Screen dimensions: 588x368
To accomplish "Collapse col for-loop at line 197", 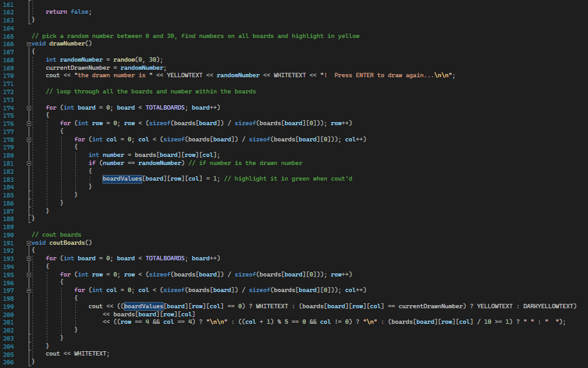I will click(x=29, y=290).
